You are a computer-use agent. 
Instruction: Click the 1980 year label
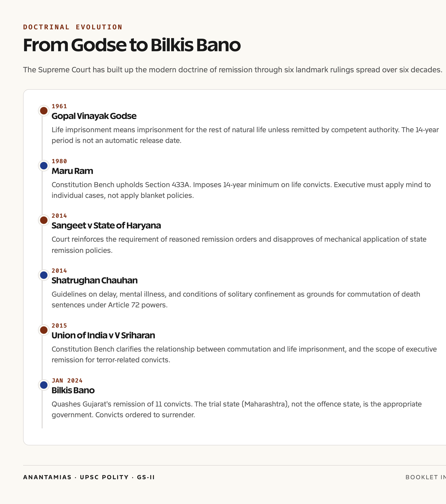[x=59, y=162]
